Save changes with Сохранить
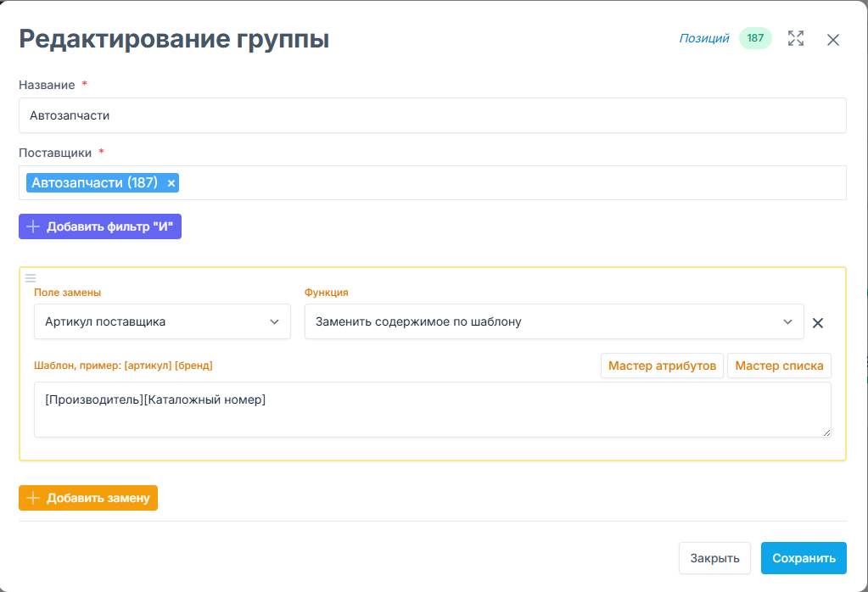This screenshot has height=592, width=868. pos(804,558)
